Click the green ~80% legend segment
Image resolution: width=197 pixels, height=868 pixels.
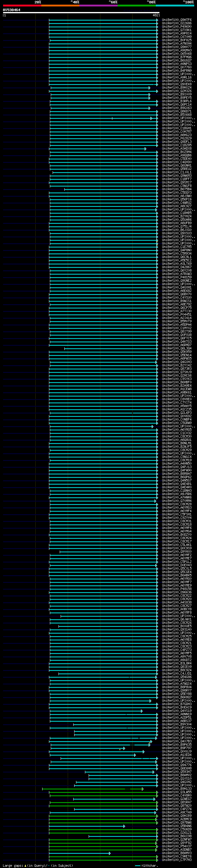(137, 6)
